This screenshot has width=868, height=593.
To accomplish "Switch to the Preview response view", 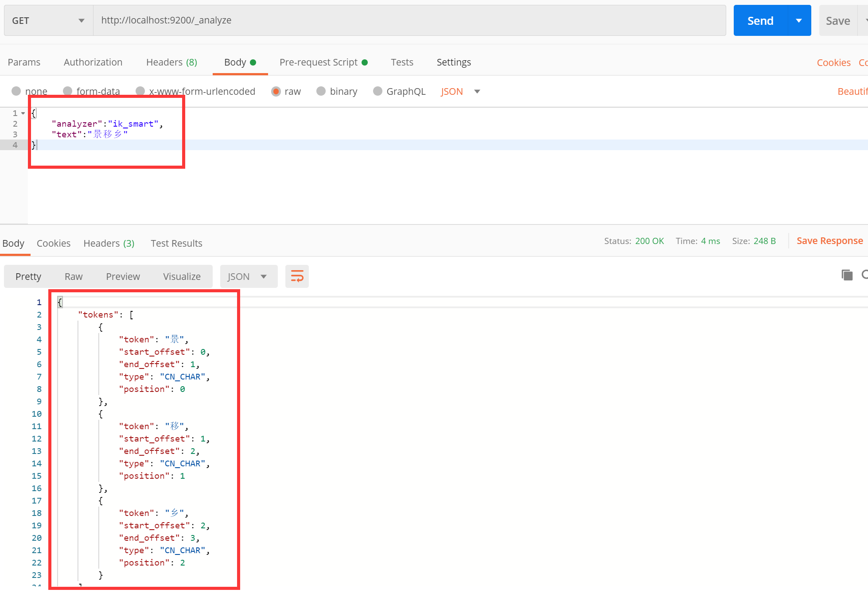I will tap(123, 276).
